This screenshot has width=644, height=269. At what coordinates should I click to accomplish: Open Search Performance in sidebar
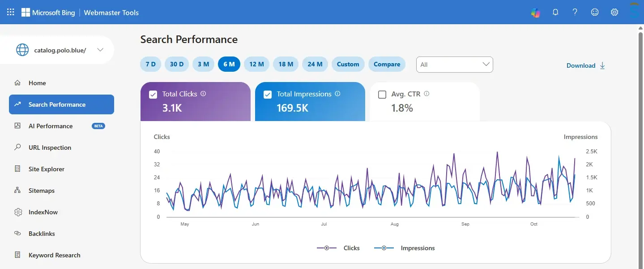(61, 104)
